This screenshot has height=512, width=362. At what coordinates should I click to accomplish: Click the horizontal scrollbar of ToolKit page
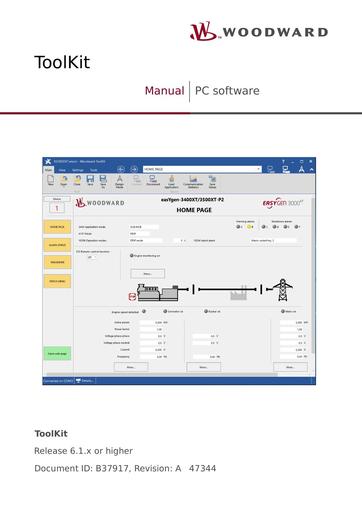162,375
